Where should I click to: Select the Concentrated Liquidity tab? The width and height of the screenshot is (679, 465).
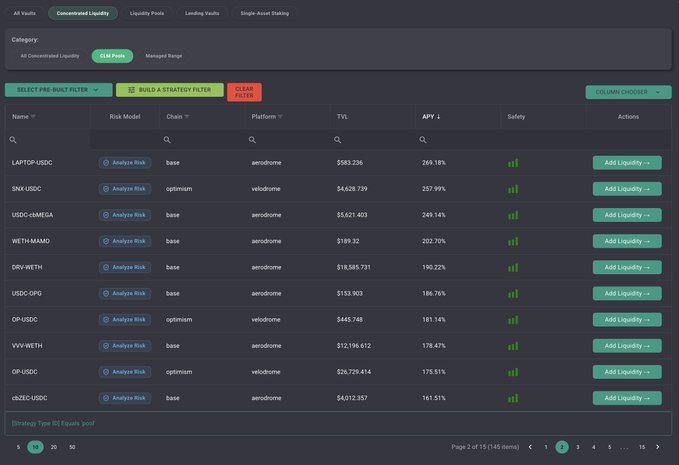pos(83,13)
